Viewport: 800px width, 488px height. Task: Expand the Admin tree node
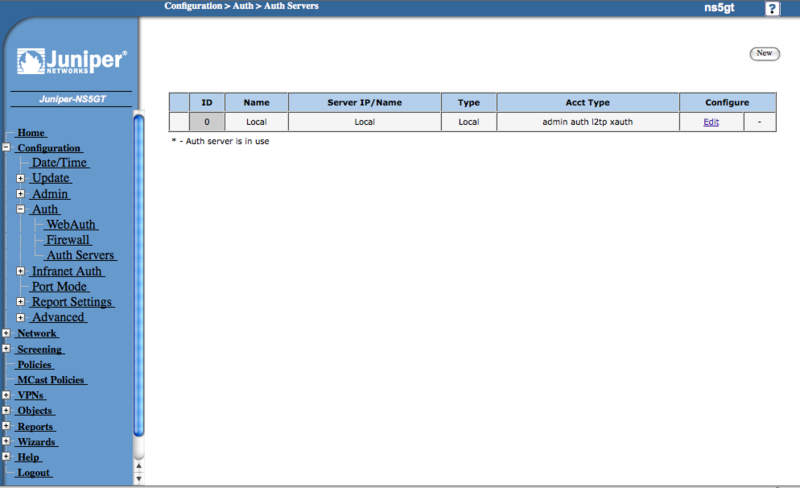[20, 193]
